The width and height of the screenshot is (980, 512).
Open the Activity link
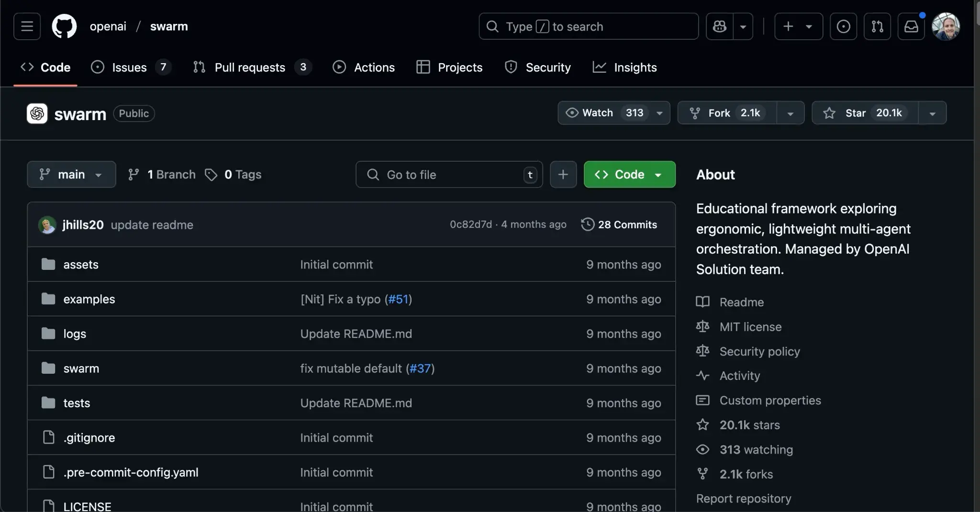[x=728, y=376]
